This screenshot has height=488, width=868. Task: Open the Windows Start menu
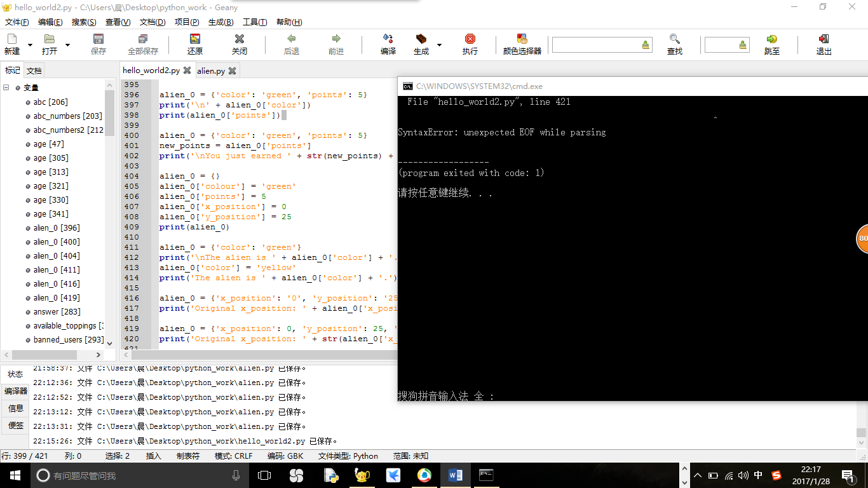coord(15,475)
